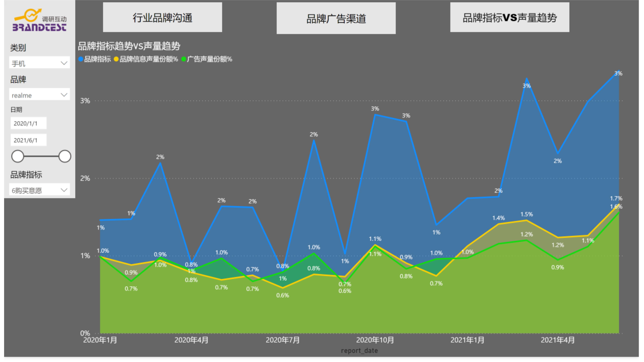Click the 2% y-axis label

pyautogui.click(x=85, y=178)
